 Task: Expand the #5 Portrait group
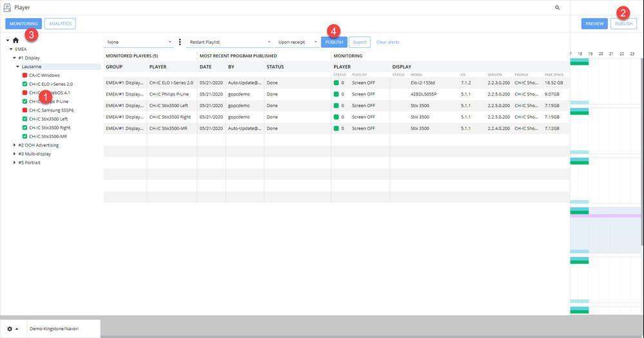tap(14, 163)
